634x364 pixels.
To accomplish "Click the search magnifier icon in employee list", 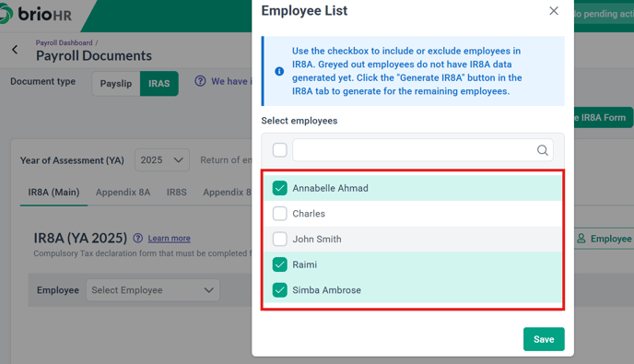I will click(542, 150).
